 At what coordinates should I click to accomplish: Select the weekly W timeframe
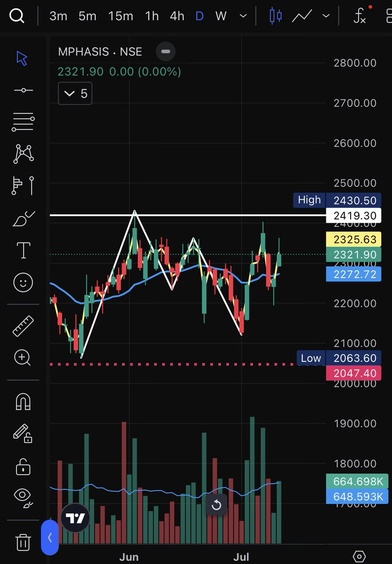(x=221, y=16)
